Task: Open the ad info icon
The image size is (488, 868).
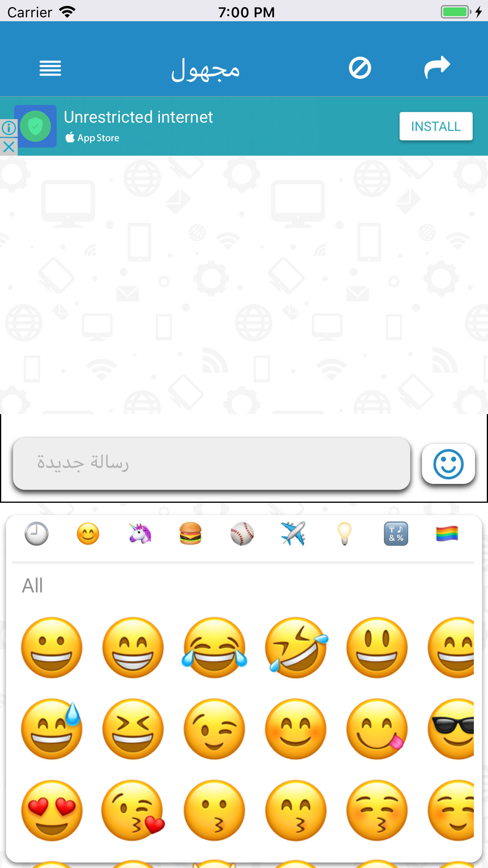Action: coord(9,128)
